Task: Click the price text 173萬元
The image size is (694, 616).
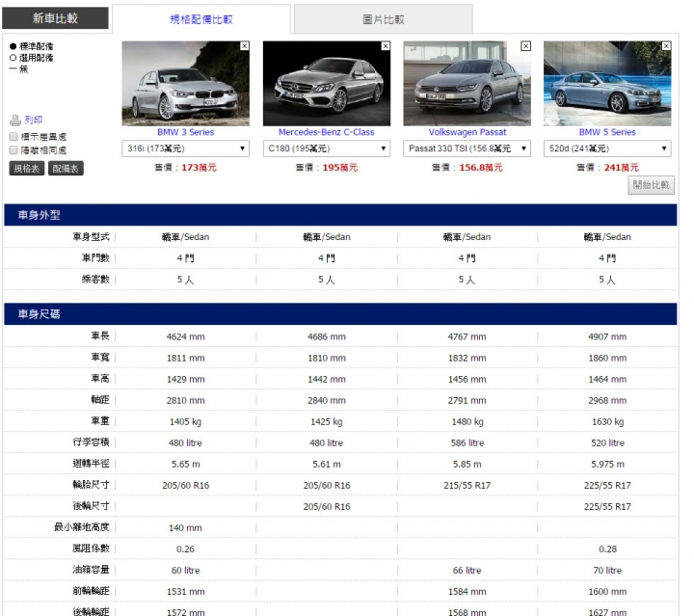Action: coord(199,168)
